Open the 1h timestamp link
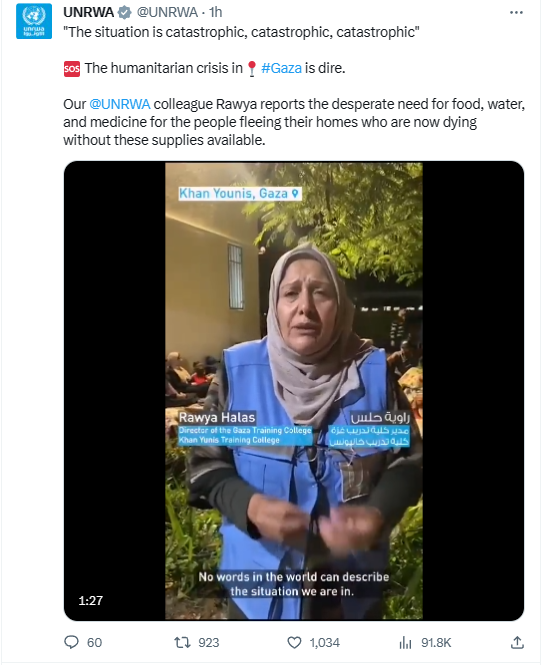Image resolution: width=541 pixels, height=665 pixels. click(215, 12)
